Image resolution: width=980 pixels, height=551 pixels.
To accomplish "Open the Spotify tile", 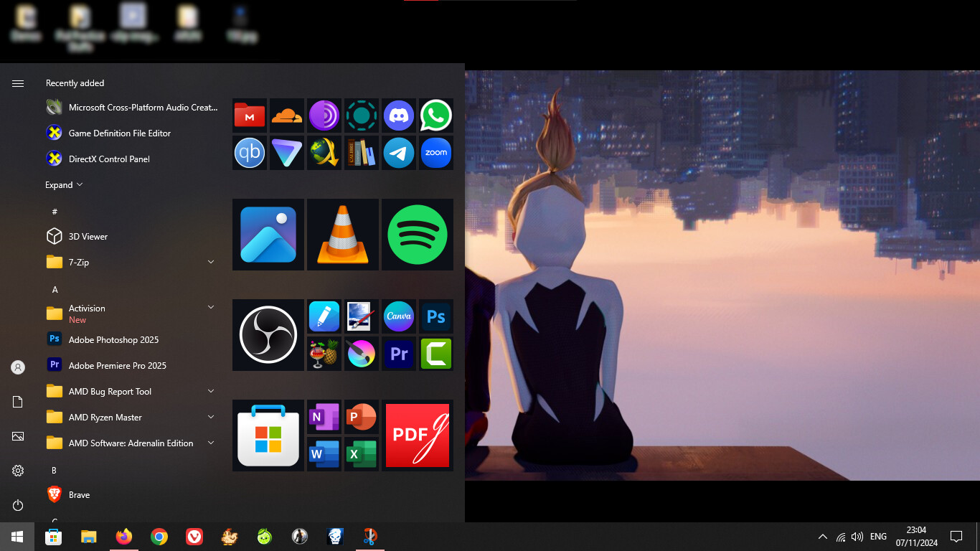I will [x=417, y=235].
